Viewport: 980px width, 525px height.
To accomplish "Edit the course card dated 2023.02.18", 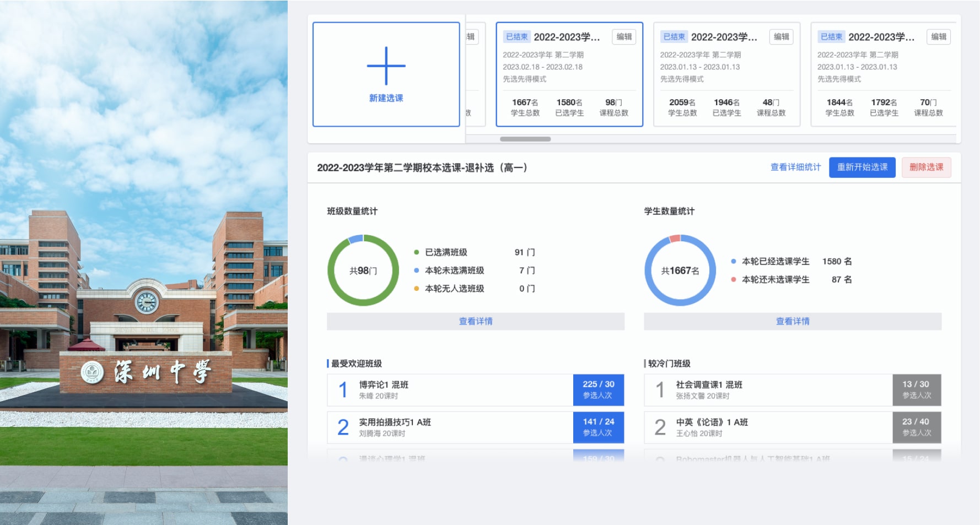I will pyautogui.click(x=624, y=37).
